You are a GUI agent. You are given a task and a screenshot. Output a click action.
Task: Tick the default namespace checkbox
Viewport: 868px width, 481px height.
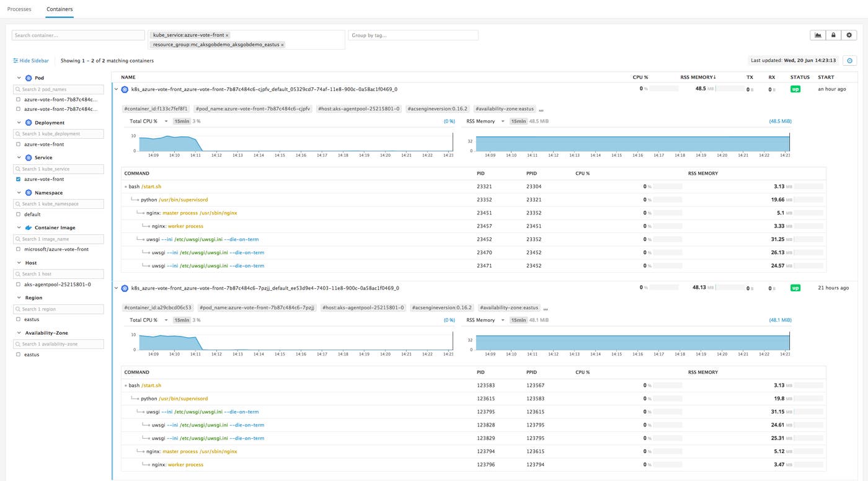pyautogui.click(x=18, y=214)
